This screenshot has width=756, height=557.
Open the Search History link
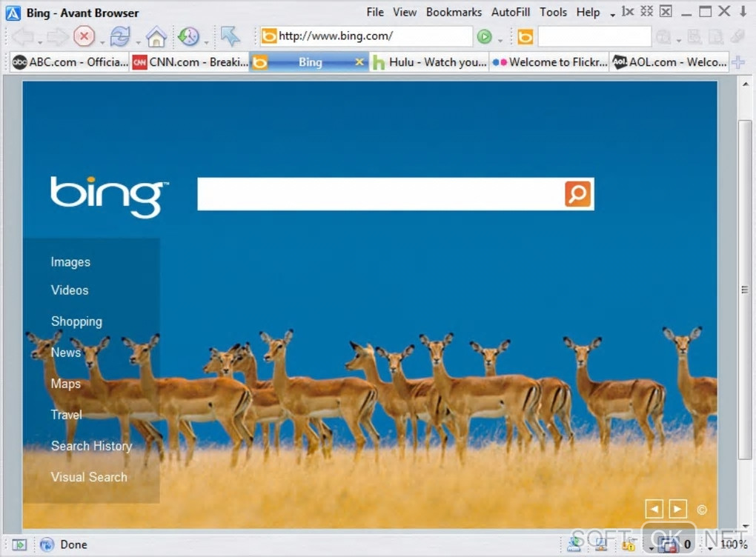coord(92,446)
